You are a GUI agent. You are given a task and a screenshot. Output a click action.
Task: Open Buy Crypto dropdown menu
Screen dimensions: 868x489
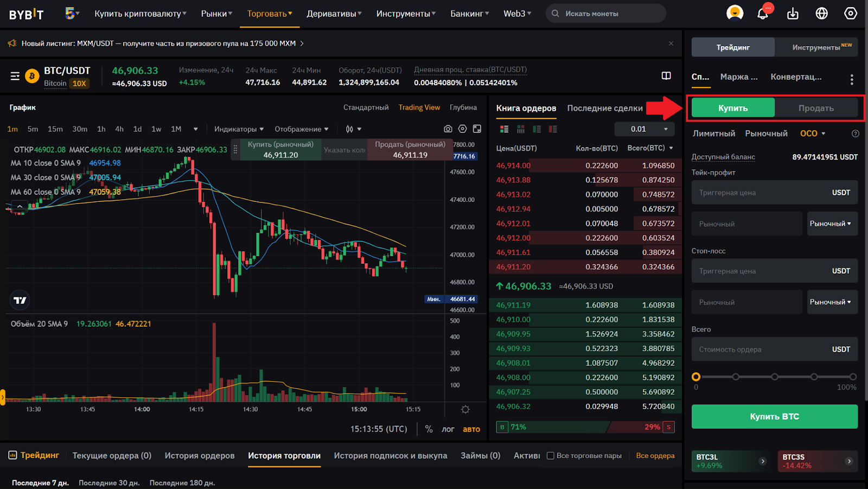tap(141, 14)
